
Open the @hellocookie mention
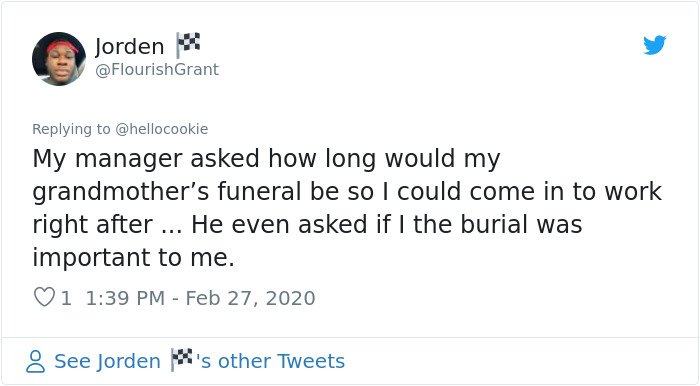pyautogui.click(x=162, y=129)
